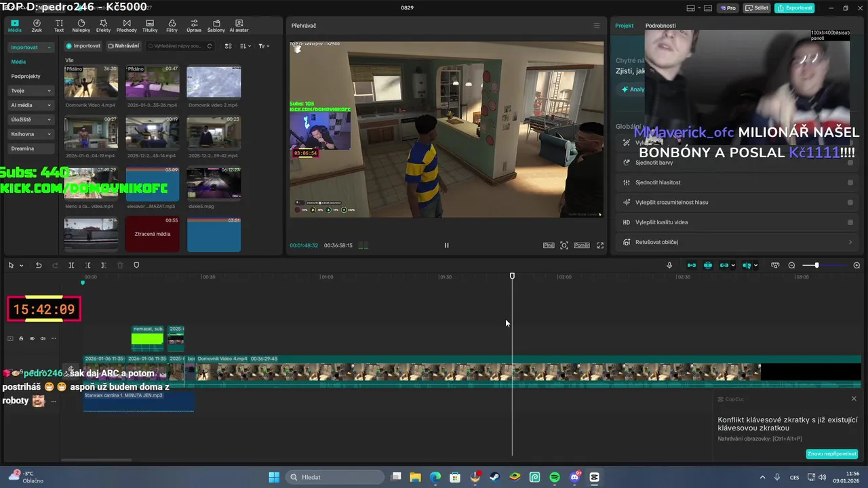This screenshot has width=868, height=488.
Task: Expand the Úložiště sidebar section
Action: coord(49,119)
